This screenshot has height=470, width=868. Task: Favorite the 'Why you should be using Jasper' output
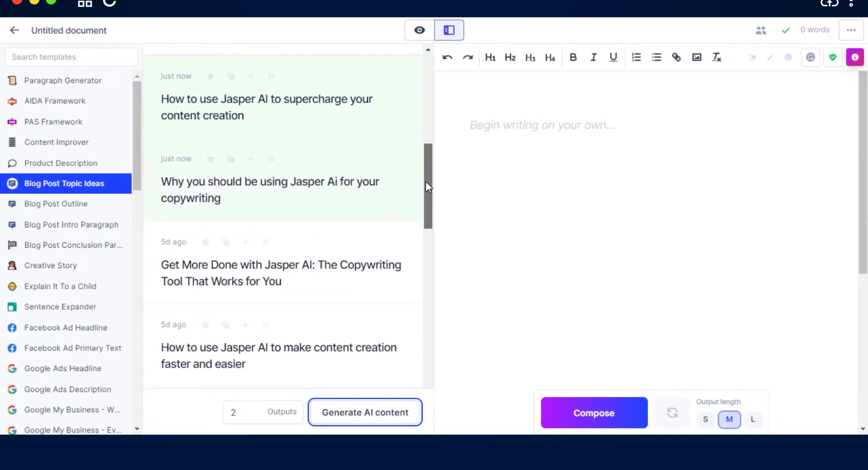[x=210, y=159]
